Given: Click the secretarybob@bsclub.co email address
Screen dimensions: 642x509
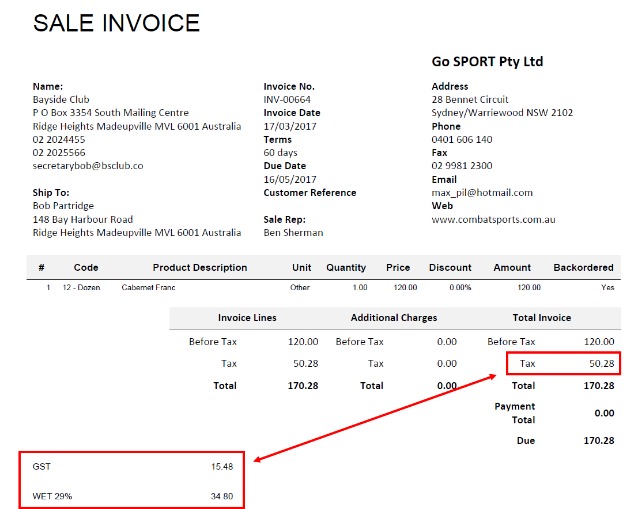Looking at the screenshot, I should [88, 166].
